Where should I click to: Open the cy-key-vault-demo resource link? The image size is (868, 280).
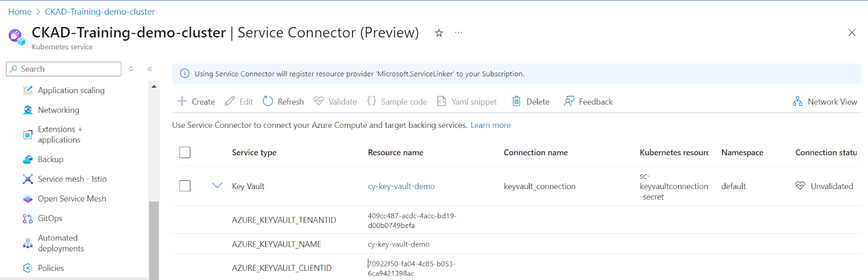click(401, 186)
